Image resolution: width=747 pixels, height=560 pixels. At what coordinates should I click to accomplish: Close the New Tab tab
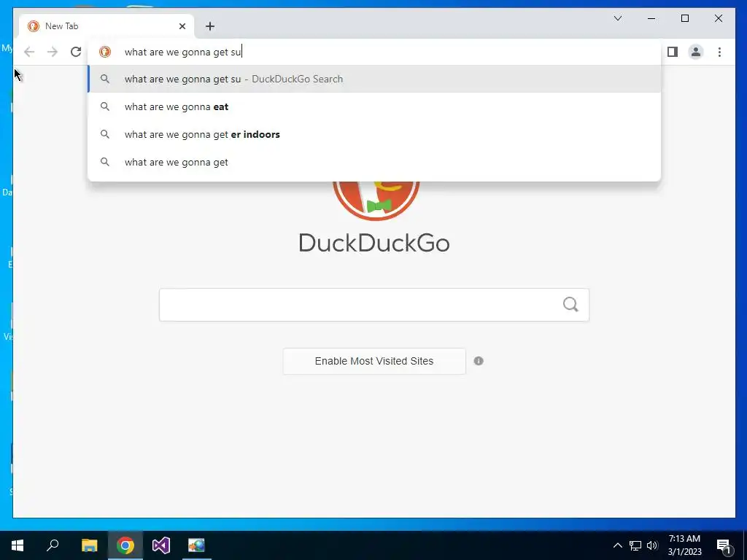[182, 26]
